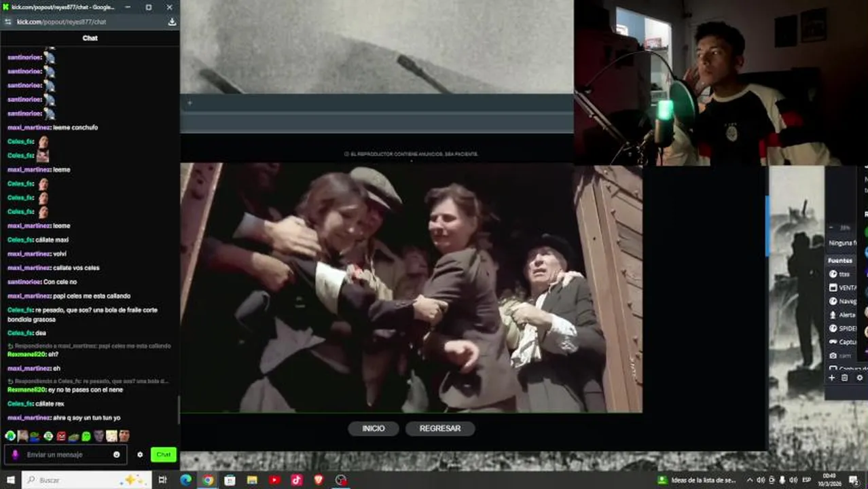Select the red emote in emote bar

point(61,436)
